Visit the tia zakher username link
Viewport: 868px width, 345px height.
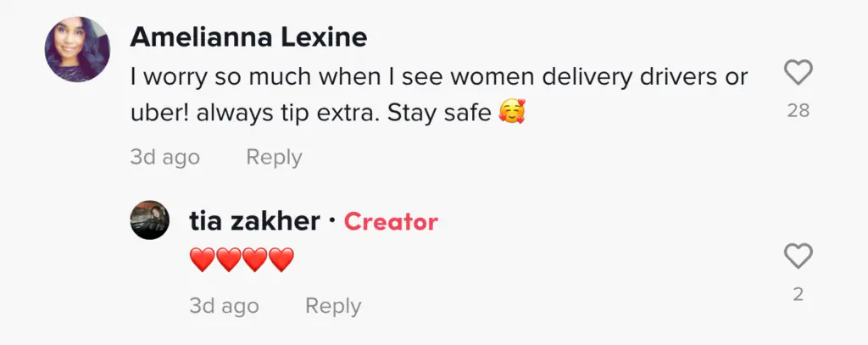254,221
